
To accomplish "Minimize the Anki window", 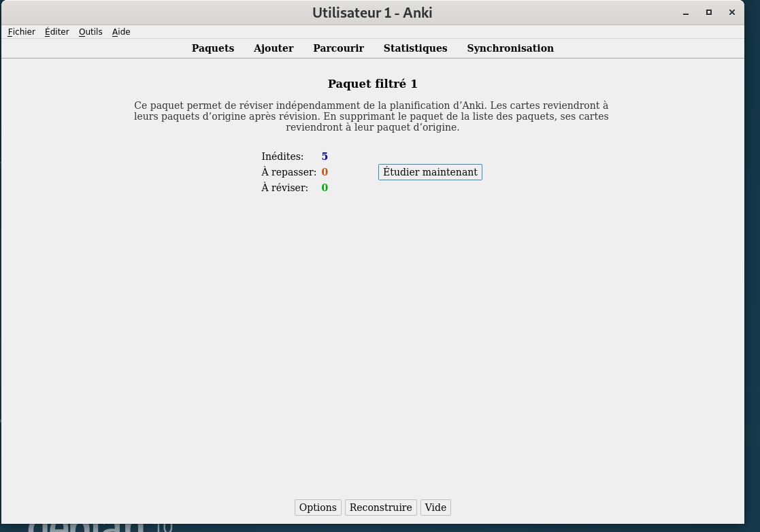I will (686, 12).
